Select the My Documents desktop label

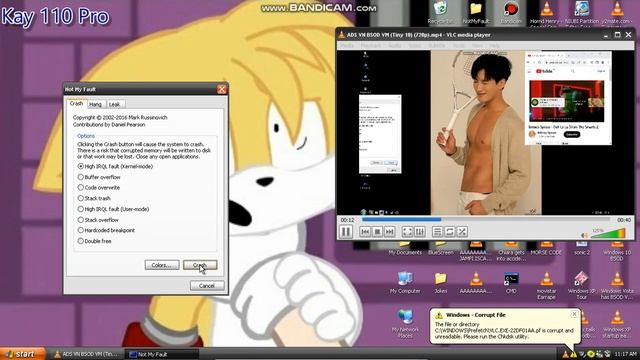click(405, 253)
